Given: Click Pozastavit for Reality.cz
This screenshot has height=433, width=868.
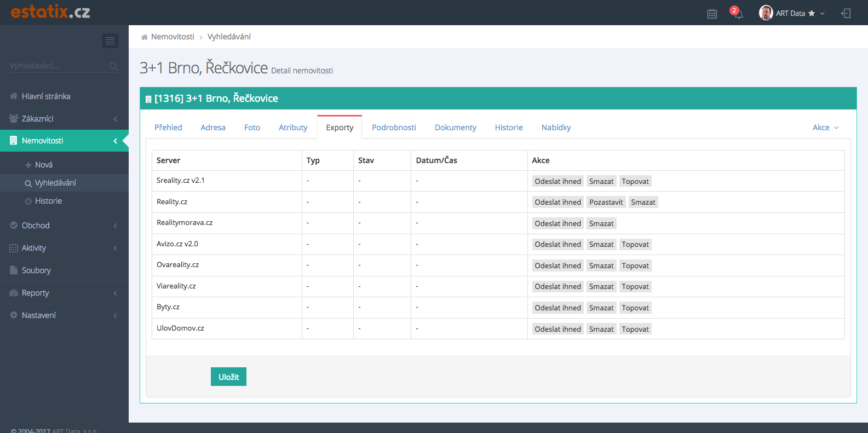Looking at the screenshot, I should click(606, 202).
